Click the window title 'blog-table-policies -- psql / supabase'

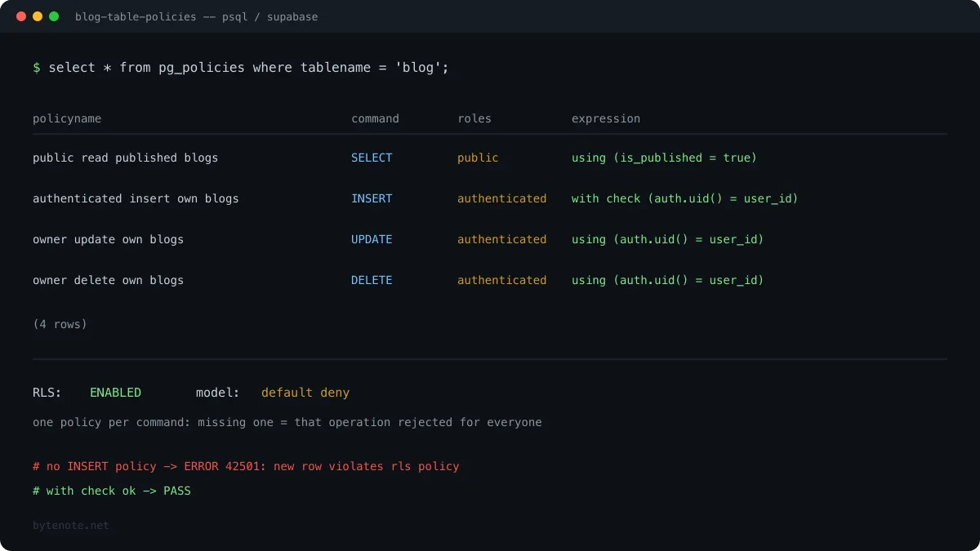pos(196,16)
